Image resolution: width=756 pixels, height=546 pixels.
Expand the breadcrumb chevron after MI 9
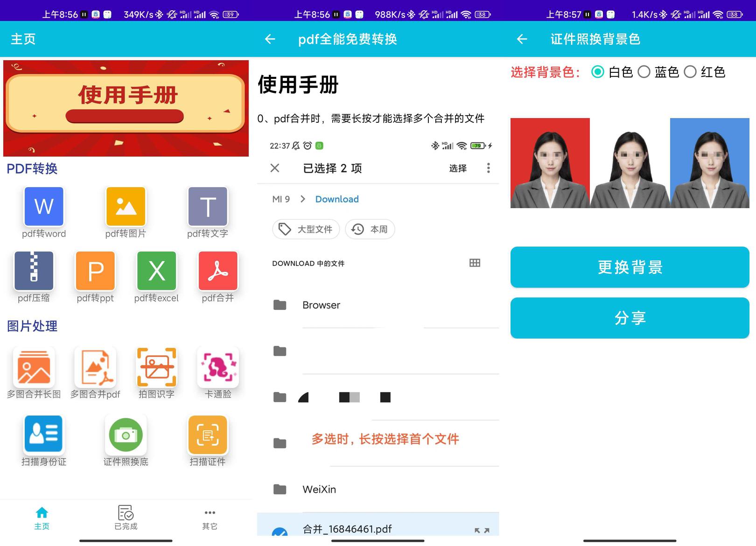tap(303, 199)
